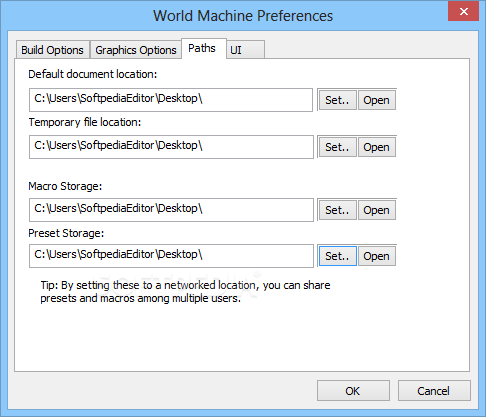Click Set.. for Default document location
The image size is (486, 417).
coord(338,100)
